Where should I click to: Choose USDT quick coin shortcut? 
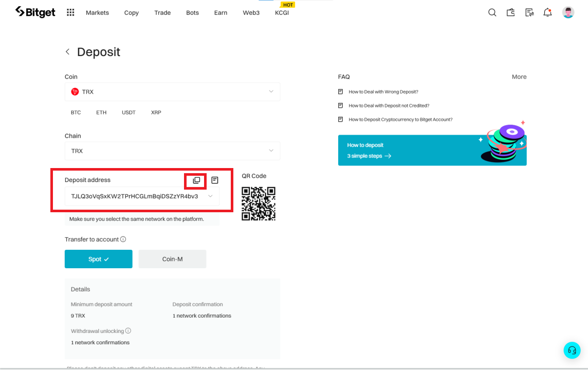point(128,113)
